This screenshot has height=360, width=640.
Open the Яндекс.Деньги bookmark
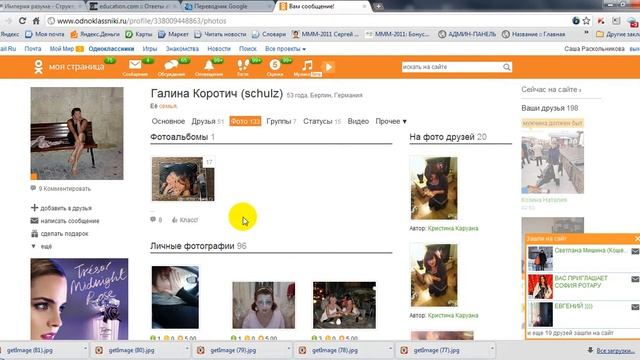click(95, 34)
